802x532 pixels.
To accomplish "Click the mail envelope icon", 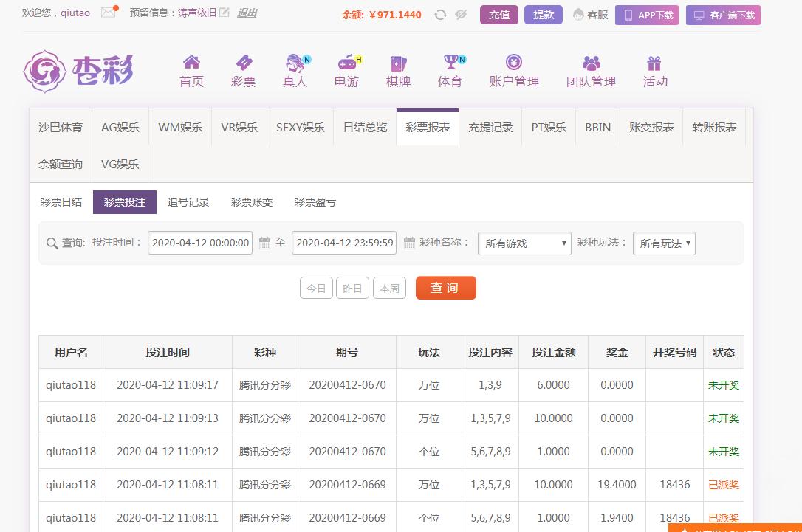I will pos(109,13).
